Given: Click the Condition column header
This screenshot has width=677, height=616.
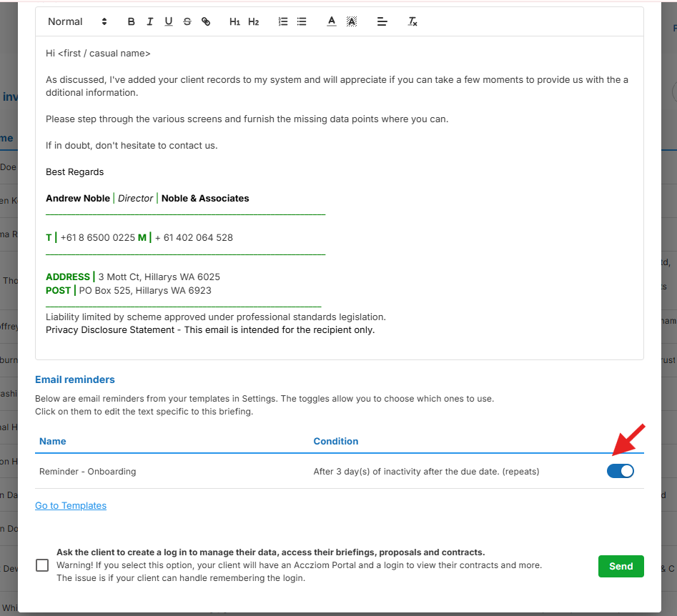Looking at the screenshot, I should click(336, 441).
